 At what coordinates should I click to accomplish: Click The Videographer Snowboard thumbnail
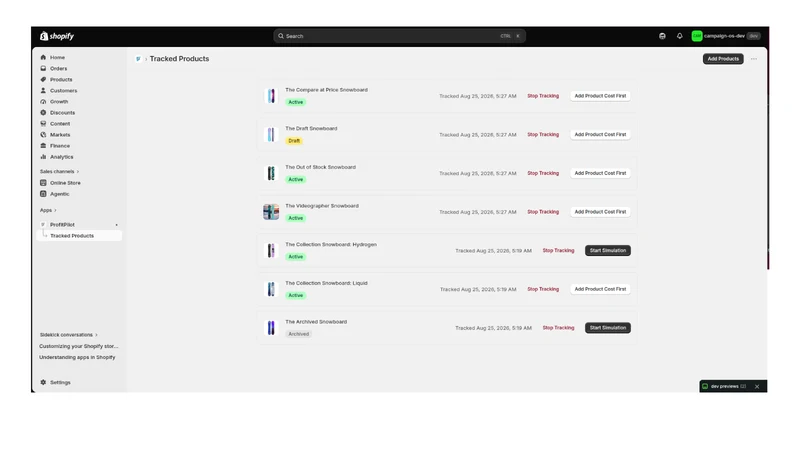pos(271,212)
